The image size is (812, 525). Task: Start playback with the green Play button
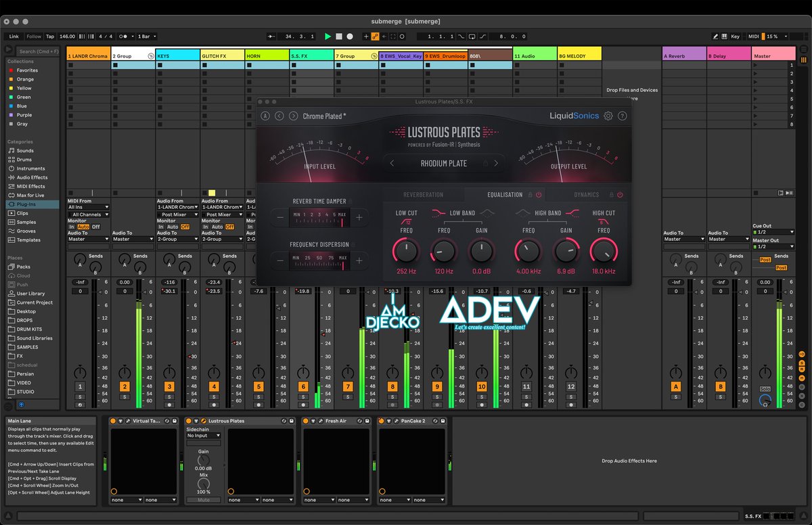click(328, 36)
